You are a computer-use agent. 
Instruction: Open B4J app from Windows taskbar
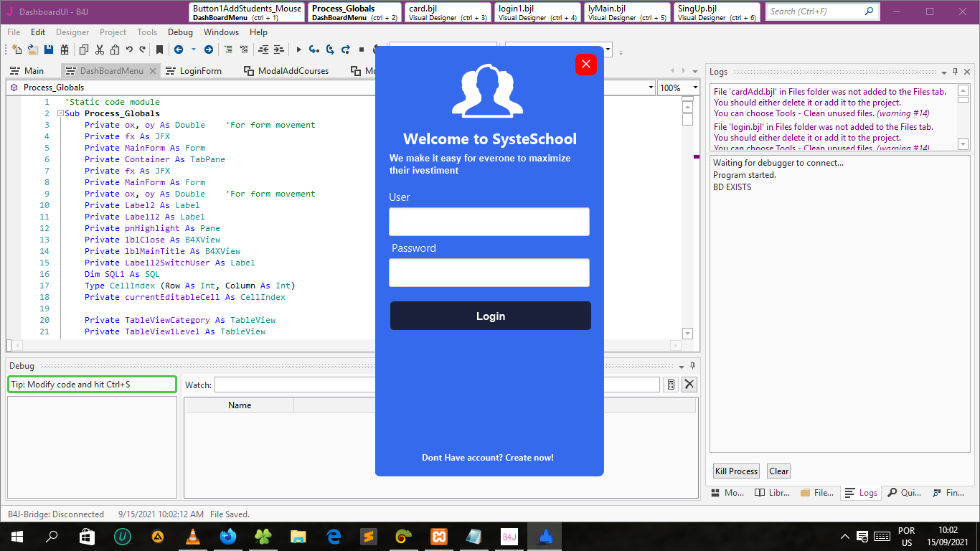(x=509, y=537)
